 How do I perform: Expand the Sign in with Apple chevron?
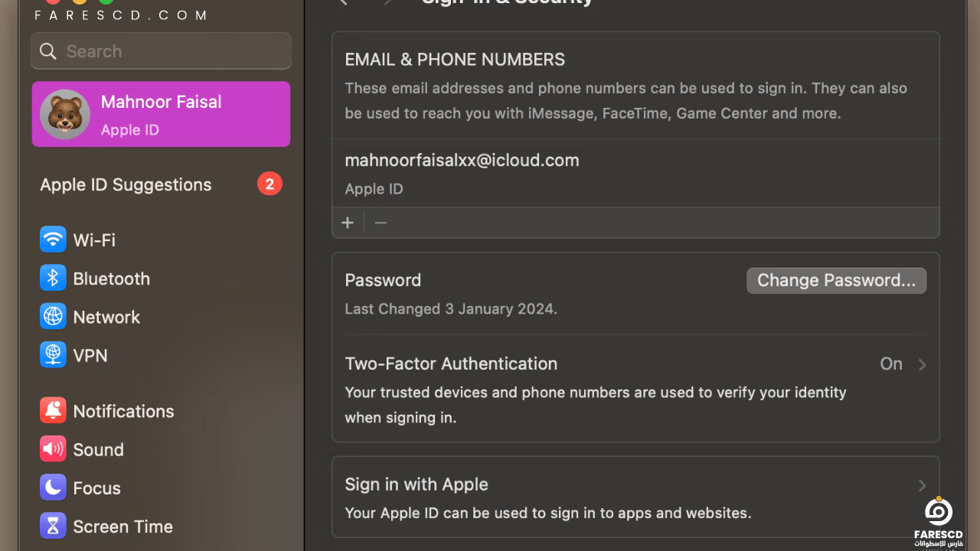[923, 485]
